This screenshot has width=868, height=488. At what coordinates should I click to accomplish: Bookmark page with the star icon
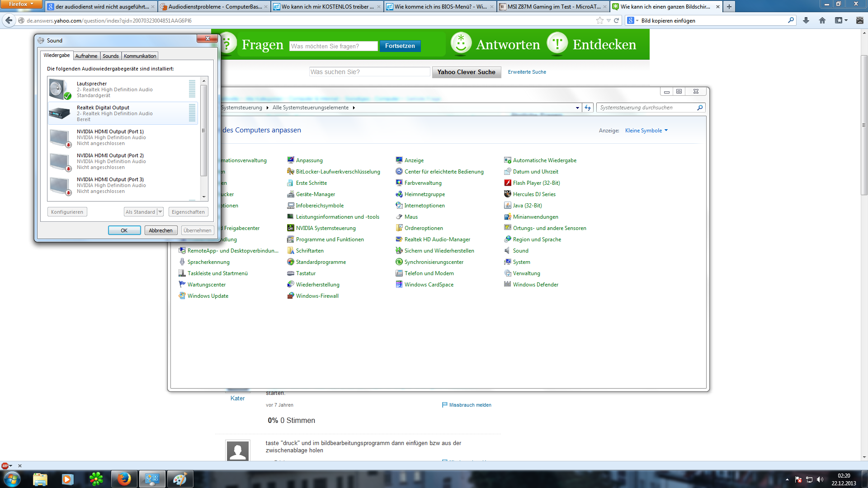(x=599, y=20)
